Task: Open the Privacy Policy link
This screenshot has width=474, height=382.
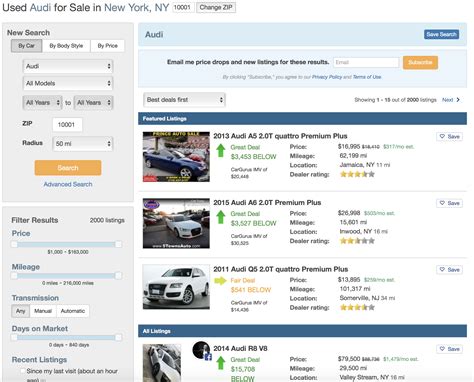Action: (327, 77)
